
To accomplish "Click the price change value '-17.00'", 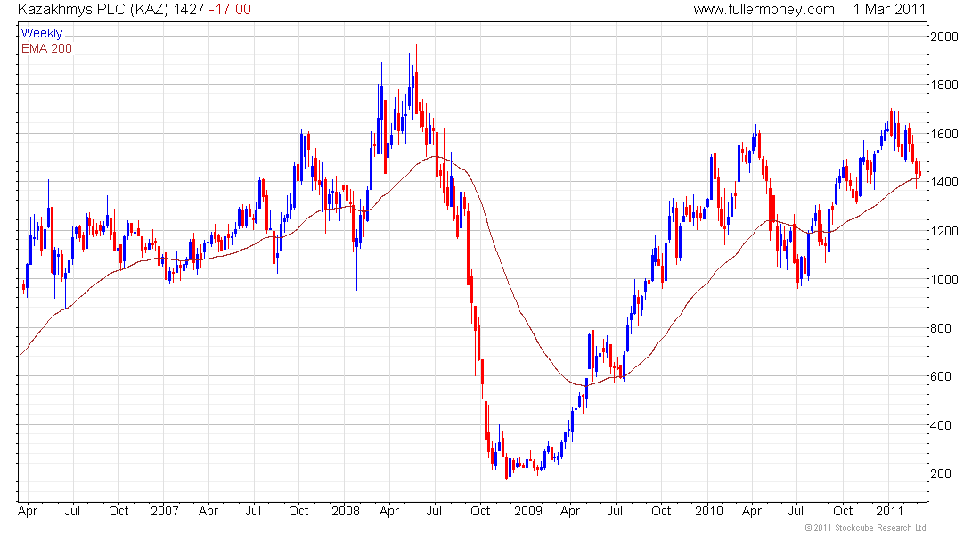I will click(229, 10).
